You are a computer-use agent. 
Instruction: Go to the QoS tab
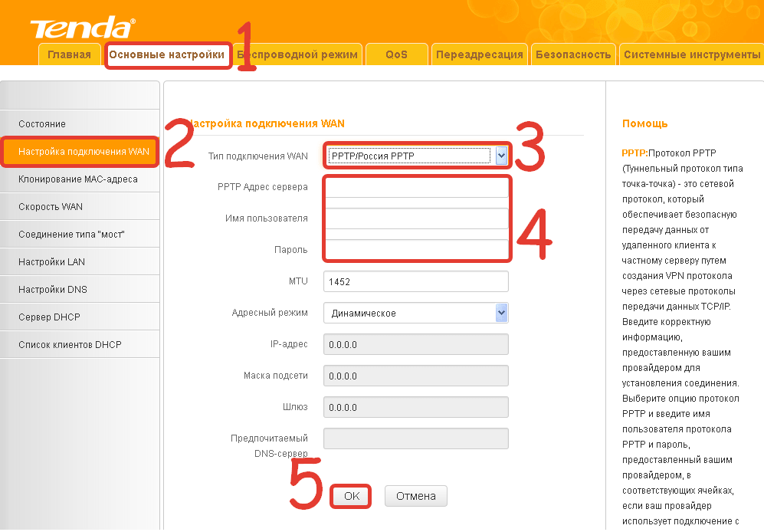396,54
